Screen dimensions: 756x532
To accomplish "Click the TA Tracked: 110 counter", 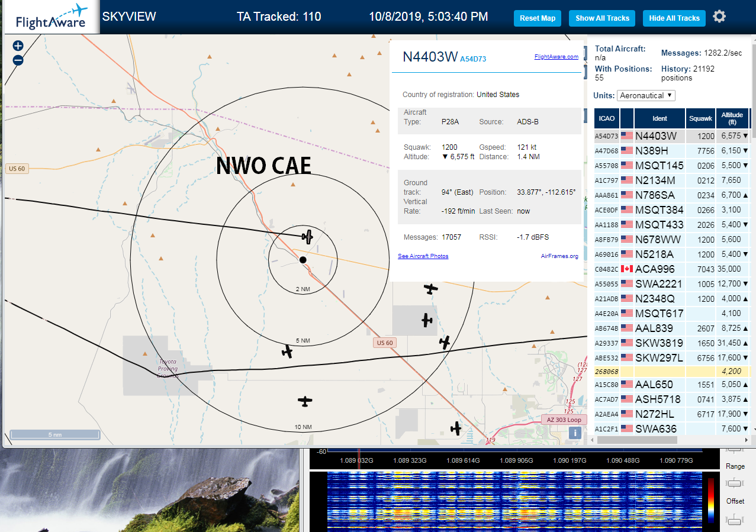I will 279,17.
